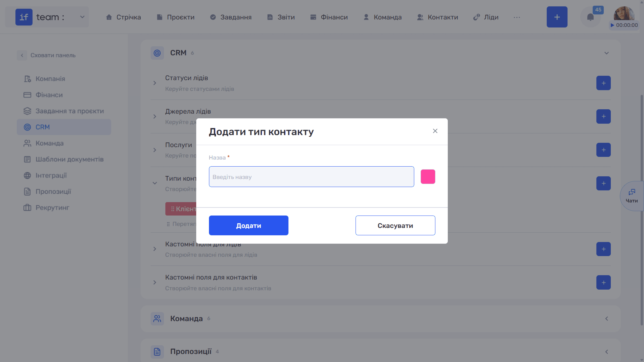
Task: Open the pink color swatch picker
Action: point(428,177)
